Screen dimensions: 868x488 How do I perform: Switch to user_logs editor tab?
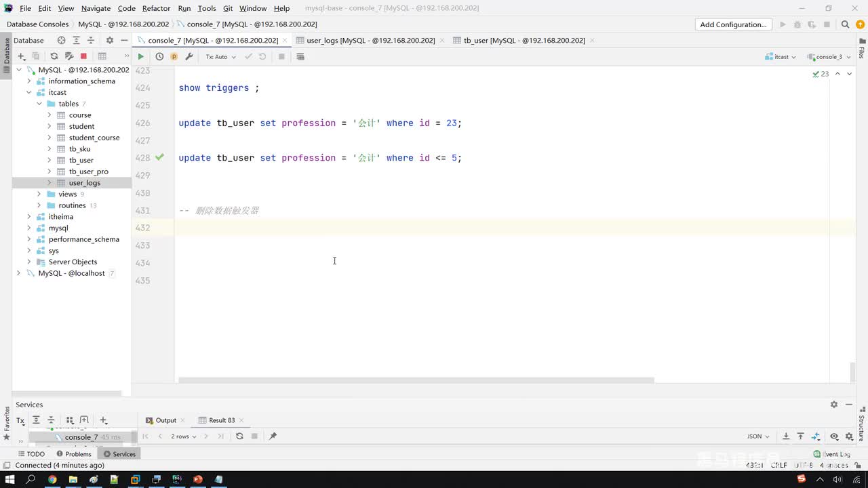click(x=370, y=41)
